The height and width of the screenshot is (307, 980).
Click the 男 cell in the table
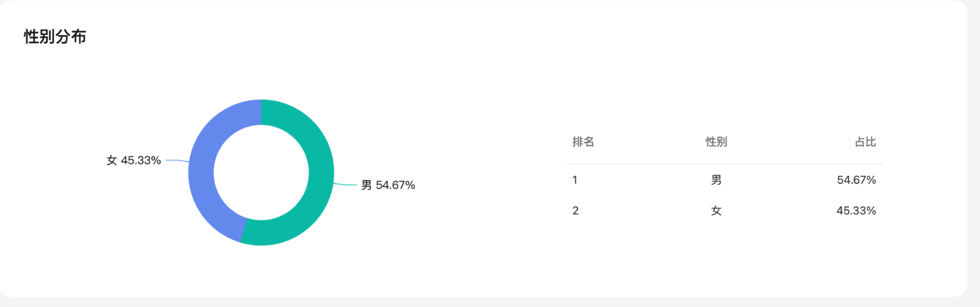716,180
